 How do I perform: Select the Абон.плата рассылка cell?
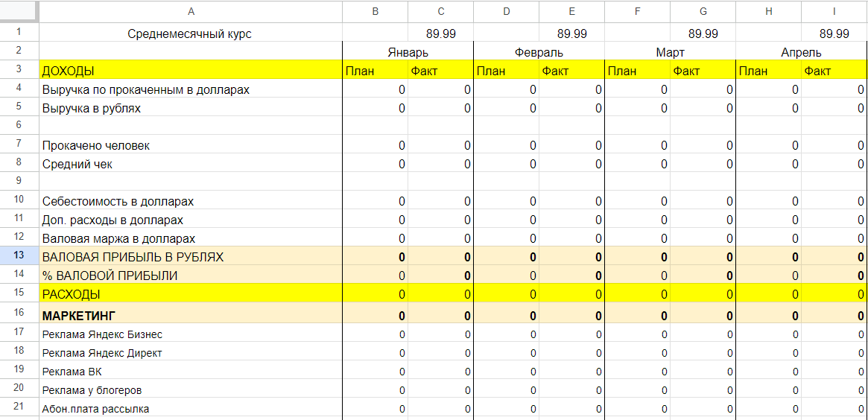click(x=191, y=409)
